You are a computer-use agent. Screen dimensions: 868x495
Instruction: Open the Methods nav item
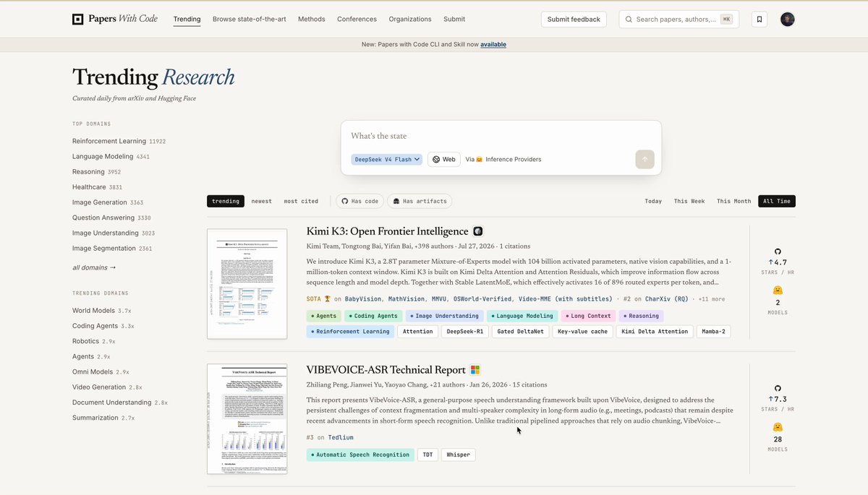(312, 19)
